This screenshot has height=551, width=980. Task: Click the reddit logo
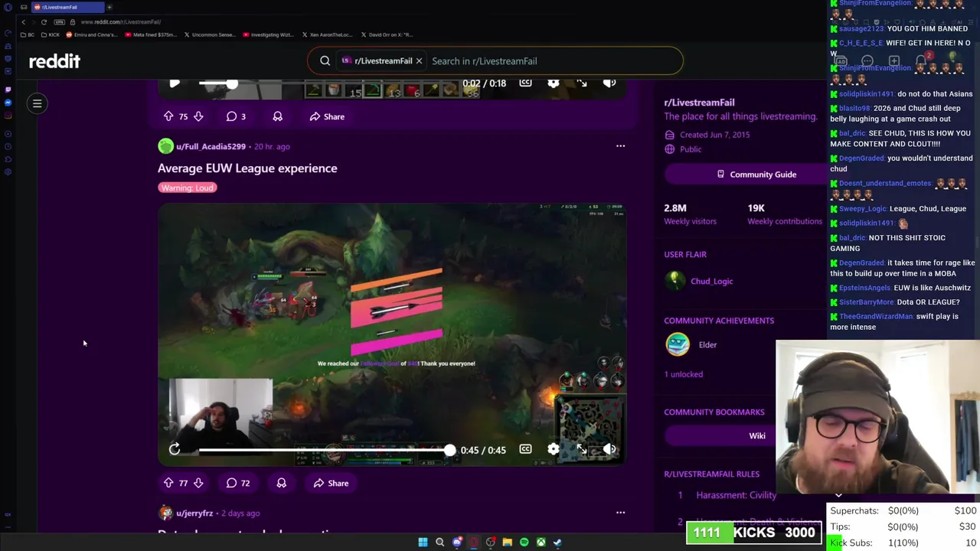tap(54, 61)
